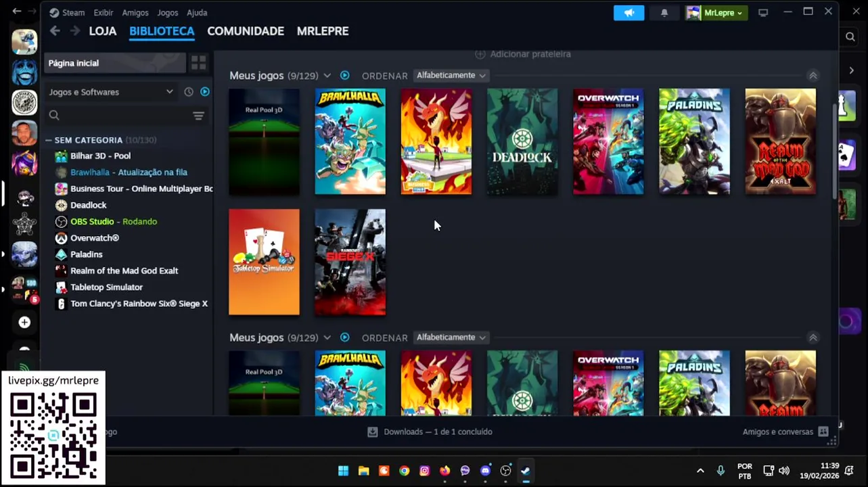Image resolution: width=868 pixels, height=487 pixels.
Task: Open the Jogos menu
Action: point(168,13)
